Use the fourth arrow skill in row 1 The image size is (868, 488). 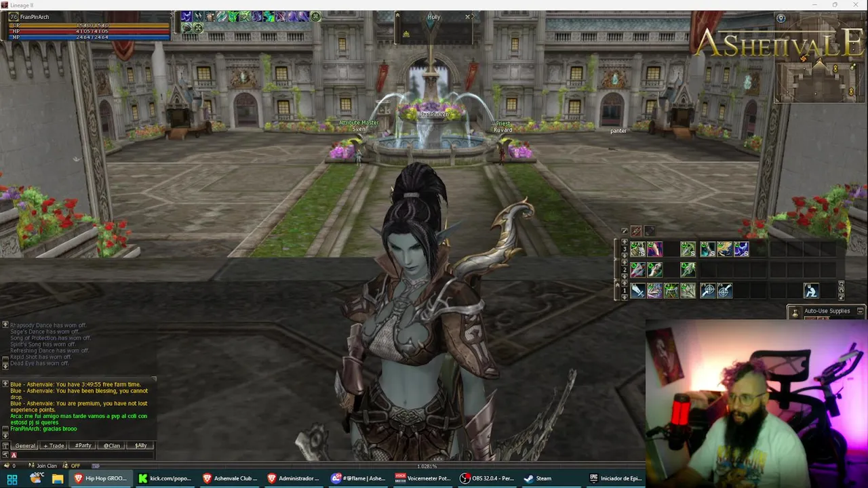[x=688, y=291]
